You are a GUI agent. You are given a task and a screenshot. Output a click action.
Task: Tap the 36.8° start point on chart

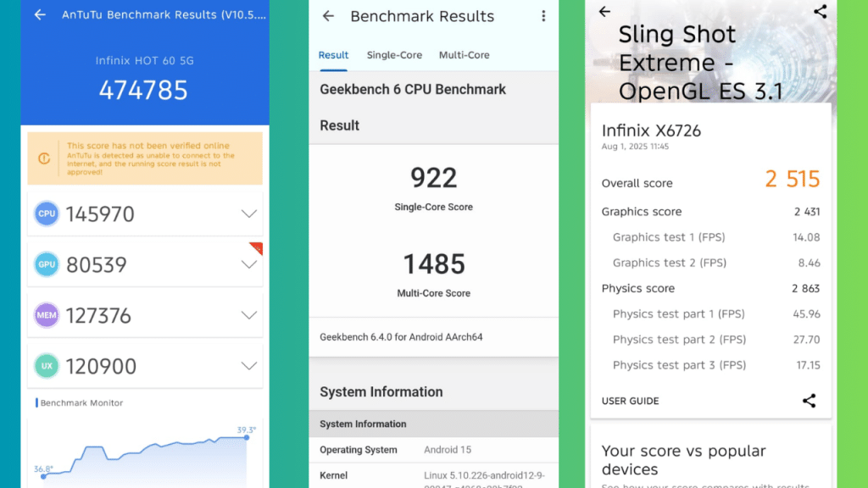[44, 476]
